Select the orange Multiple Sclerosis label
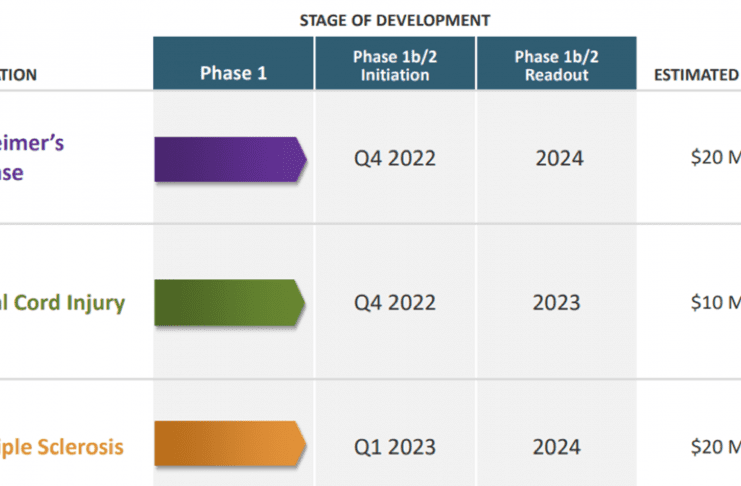 tap(62, 446)
